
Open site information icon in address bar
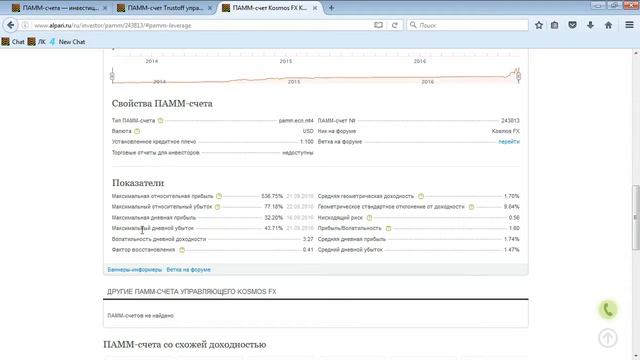(25, 25)
